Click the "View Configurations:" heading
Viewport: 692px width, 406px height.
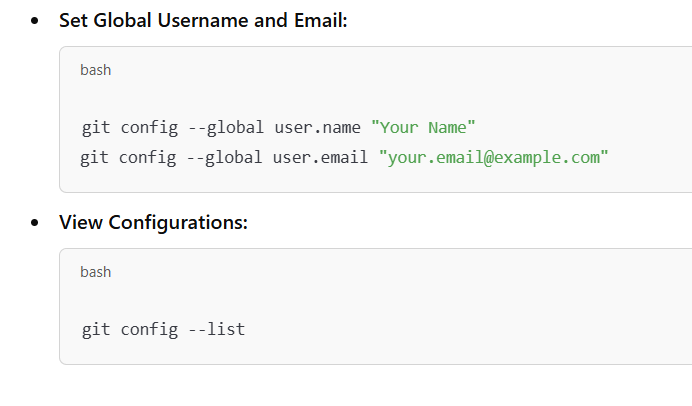click(x=153, y=222)
